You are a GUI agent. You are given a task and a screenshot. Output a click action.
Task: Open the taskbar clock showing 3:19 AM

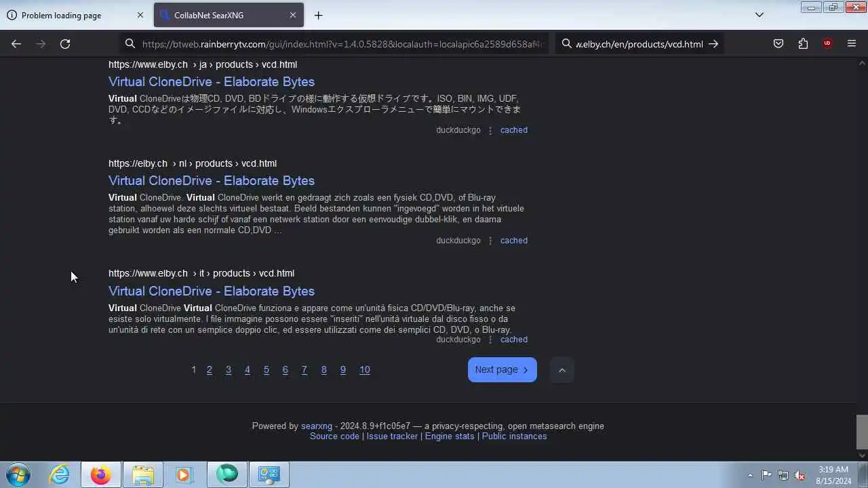click(833, 474)
